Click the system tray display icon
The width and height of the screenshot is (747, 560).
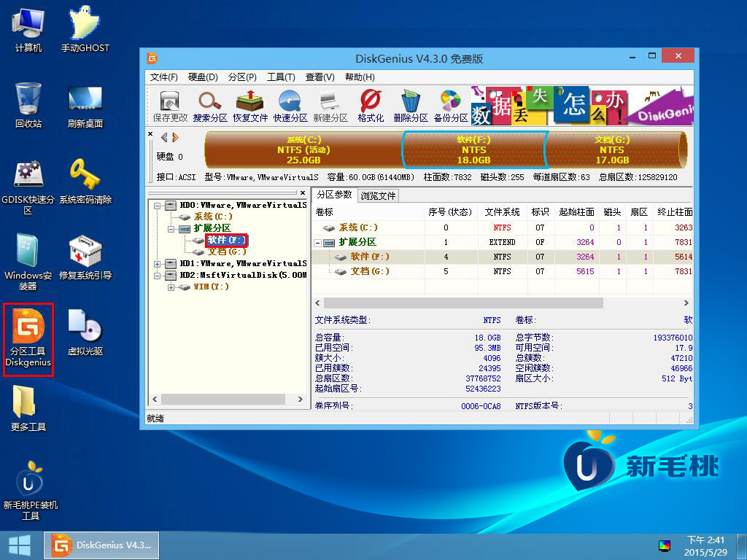tap(664, 545)
